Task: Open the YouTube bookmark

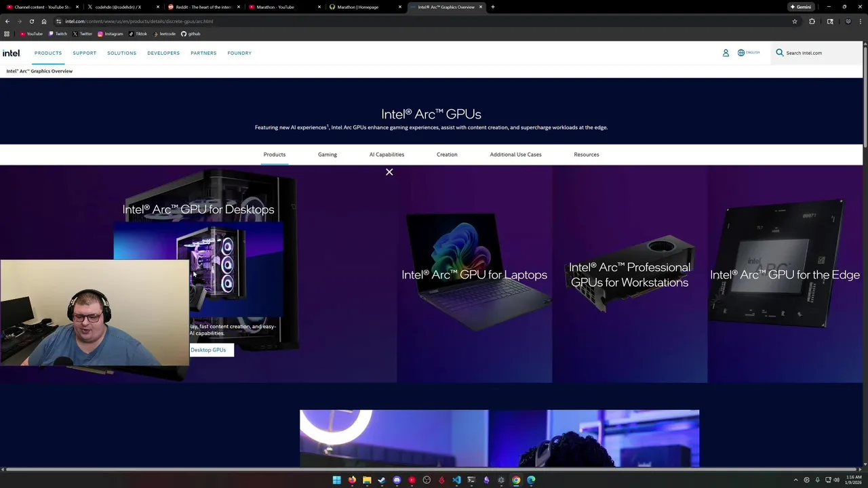Action: [32, 34]
